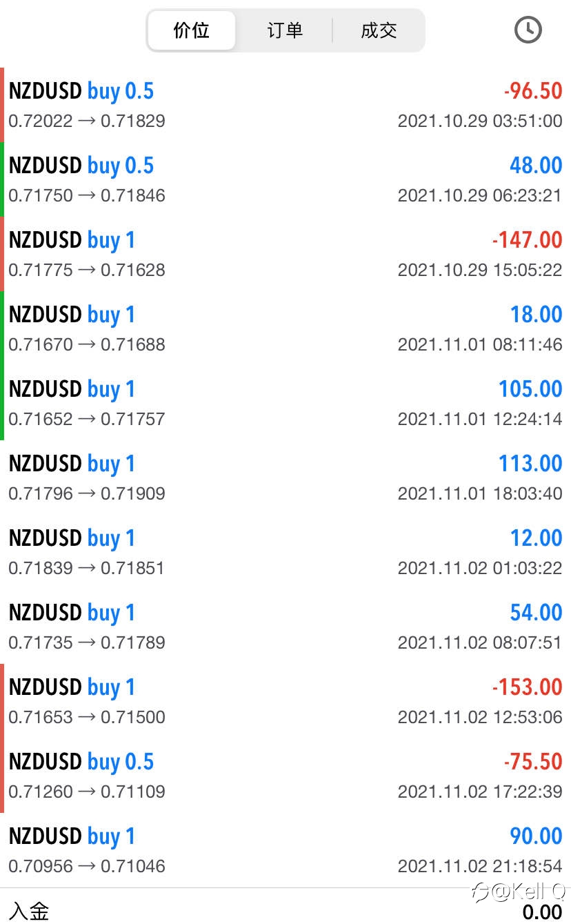Open the NZDUSD buy 0.5 trade losing -96.50

coord(285,105)
